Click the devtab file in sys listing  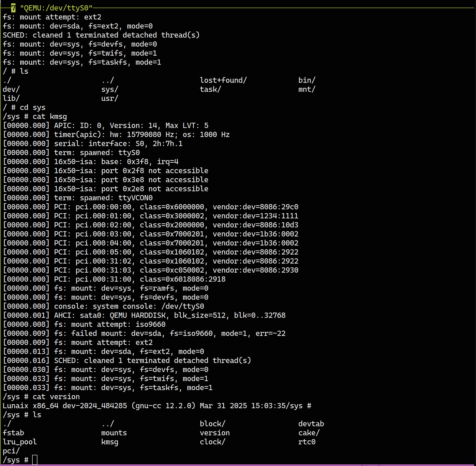[x=311, y=424]
